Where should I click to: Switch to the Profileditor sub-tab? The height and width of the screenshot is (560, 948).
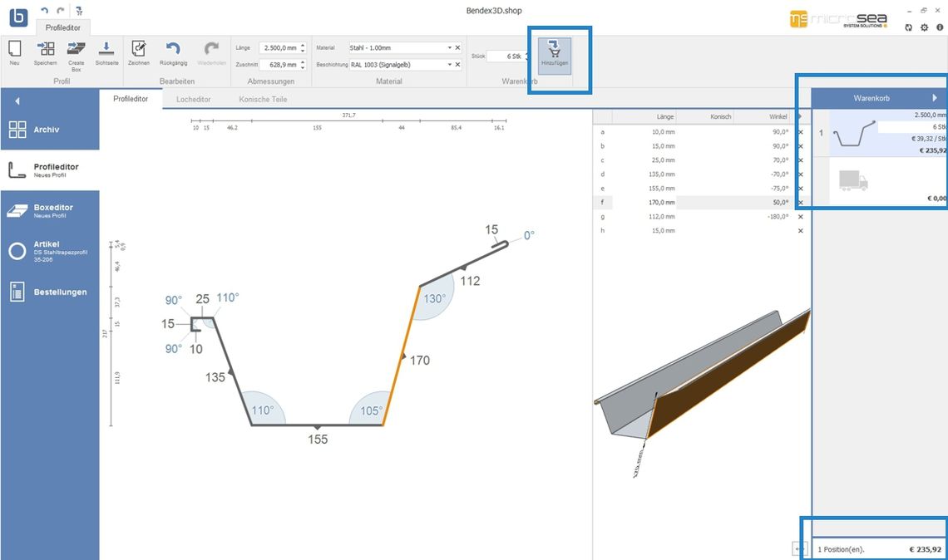point(131,99)
